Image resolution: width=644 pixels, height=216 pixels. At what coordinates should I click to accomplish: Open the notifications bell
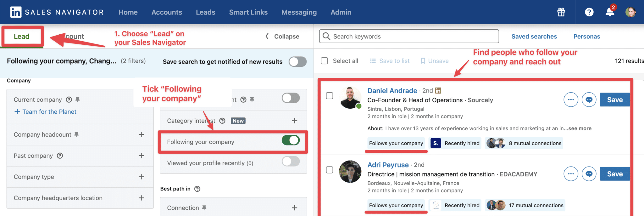(610, 12)
